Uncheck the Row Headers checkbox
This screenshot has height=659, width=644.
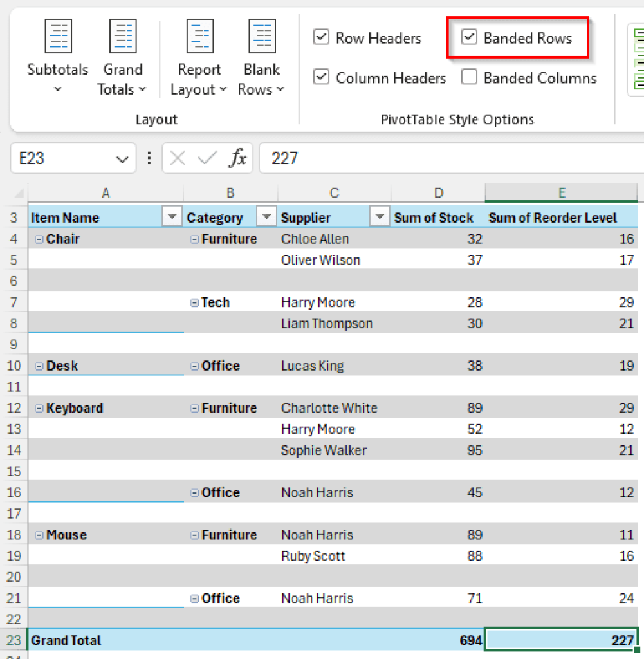(x=321, y=38)
